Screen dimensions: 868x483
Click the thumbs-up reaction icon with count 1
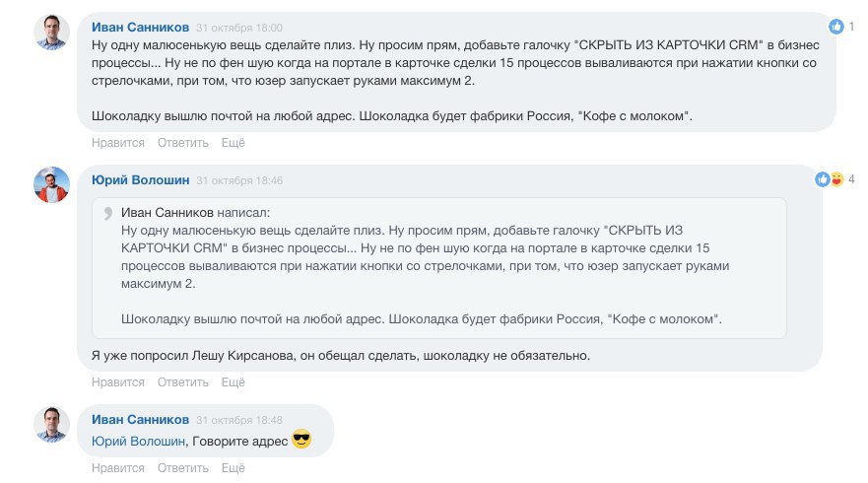click(x=836, y=27)
